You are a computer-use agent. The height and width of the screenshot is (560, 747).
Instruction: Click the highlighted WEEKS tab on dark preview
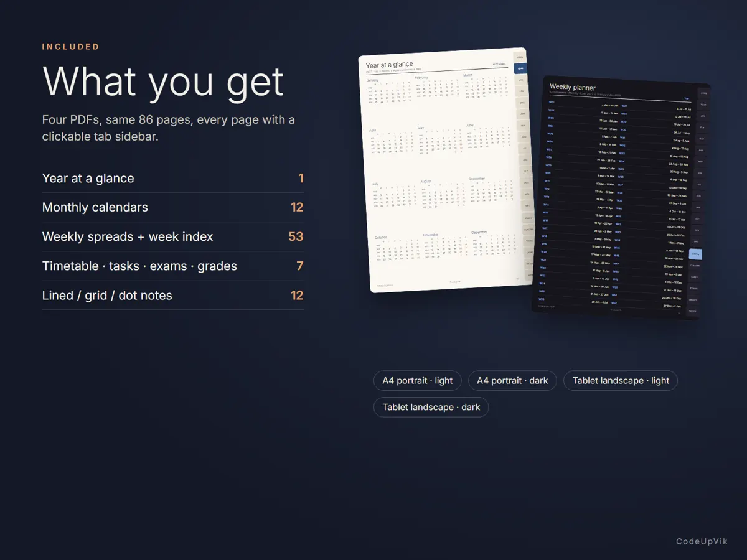pos(695,254)
